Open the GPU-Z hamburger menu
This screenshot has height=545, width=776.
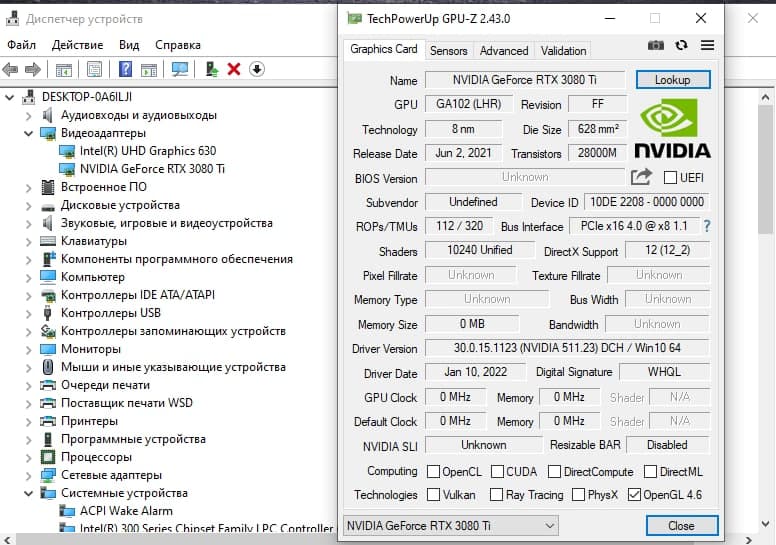[x=708, y=46]
